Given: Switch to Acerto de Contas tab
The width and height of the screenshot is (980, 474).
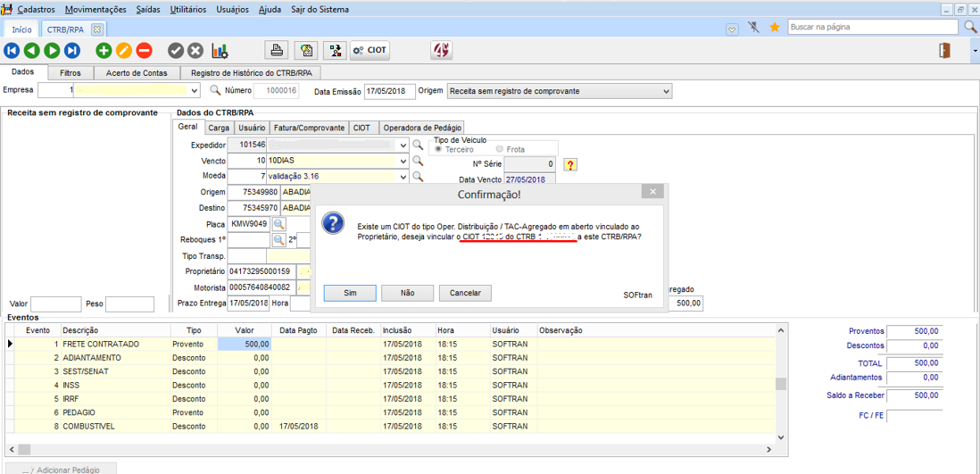Looking at the screenshot, I should (x=136, y=73).
